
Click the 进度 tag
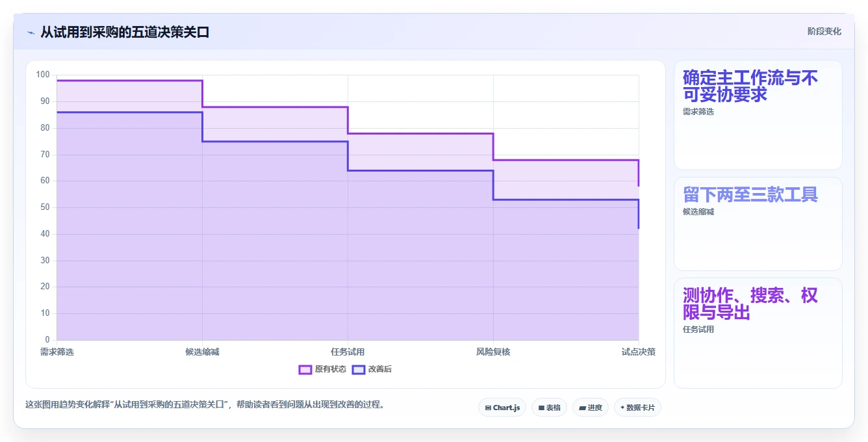591,408
